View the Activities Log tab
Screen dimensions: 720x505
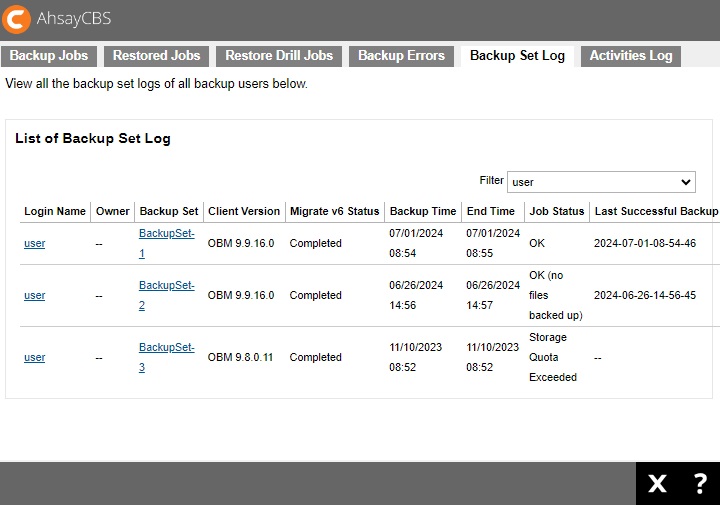coord(630,56)
